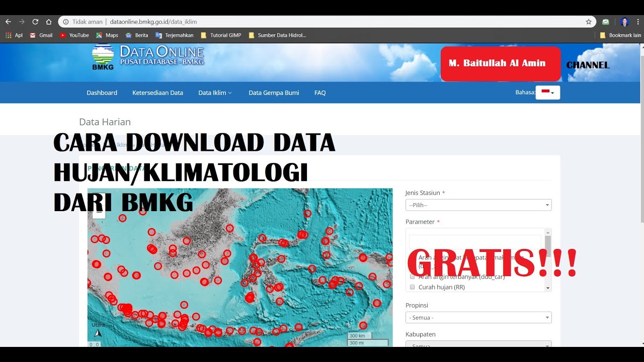
Task: Open the Maps bookmark
Action: (x=107, y=35)
